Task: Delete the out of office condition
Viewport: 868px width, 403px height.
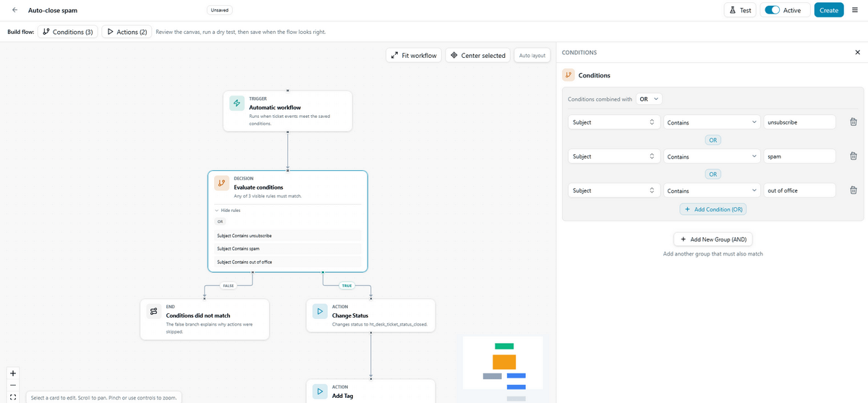Action: coord(853,190)
